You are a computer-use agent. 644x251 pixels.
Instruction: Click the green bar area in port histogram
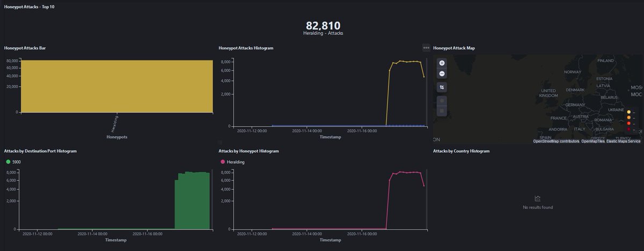(192, 201)
